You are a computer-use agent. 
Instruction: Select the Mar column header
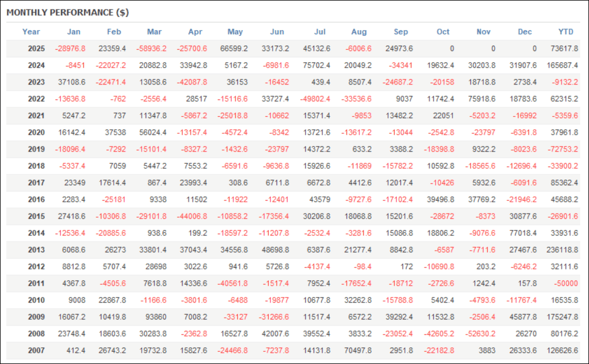click(155, 32)
